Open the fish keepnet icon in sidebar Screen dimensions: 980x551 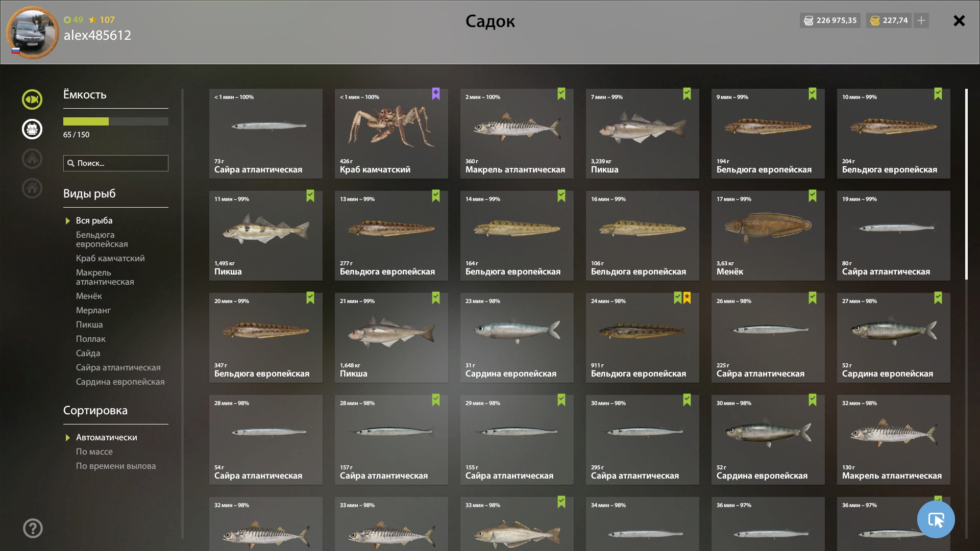32,99
